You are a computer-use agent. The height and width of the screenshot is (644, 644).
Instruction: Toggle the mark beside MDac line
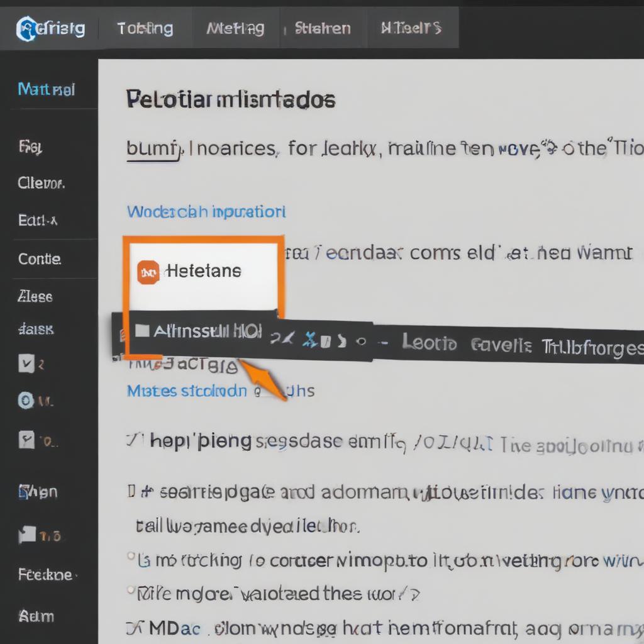[133, 628]
